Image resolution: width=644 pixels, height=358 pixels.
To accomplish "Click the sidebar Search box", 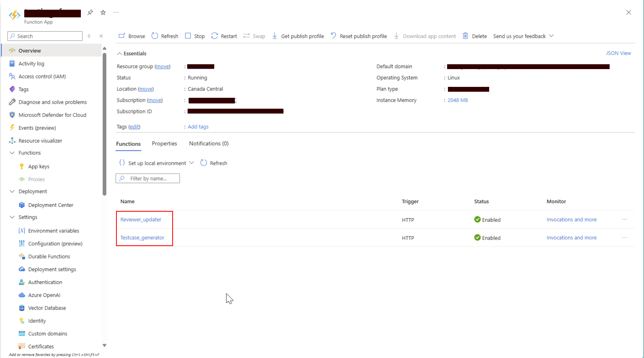I will pos(45,36).
